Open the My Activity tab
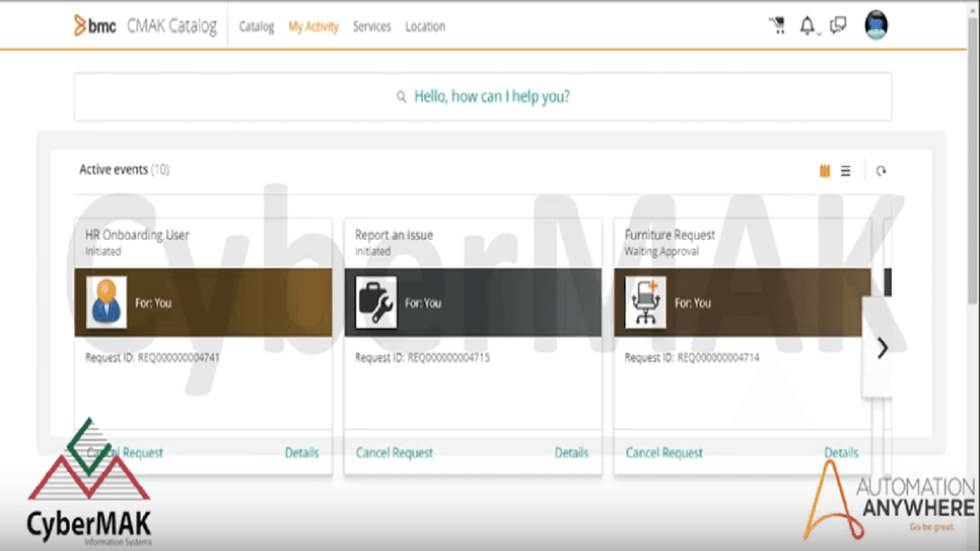 tap(313, 27)
